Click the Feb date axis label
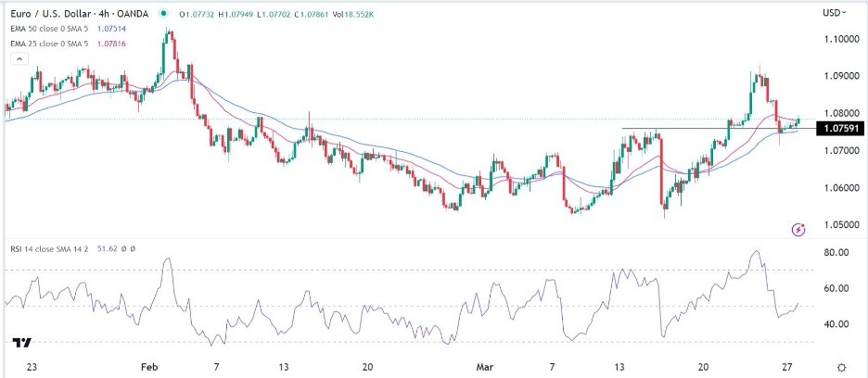This screenshot has width=868, height=378. pos(150,367)
